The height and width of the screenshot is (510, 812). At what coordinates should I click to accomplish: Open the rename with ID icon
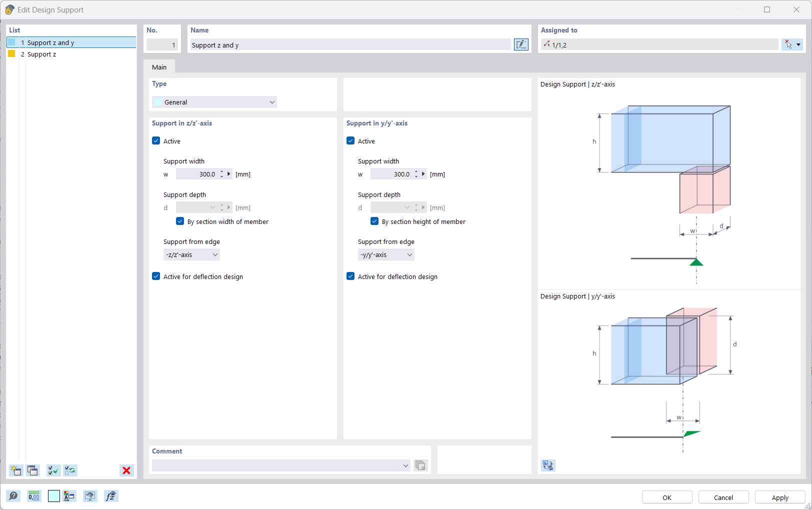point(69,495)
